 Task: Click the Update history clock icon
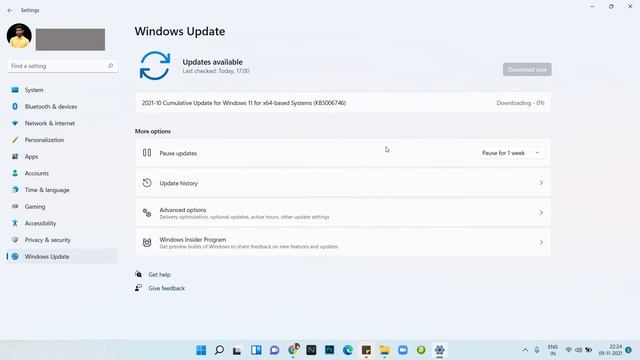point(147,183)
